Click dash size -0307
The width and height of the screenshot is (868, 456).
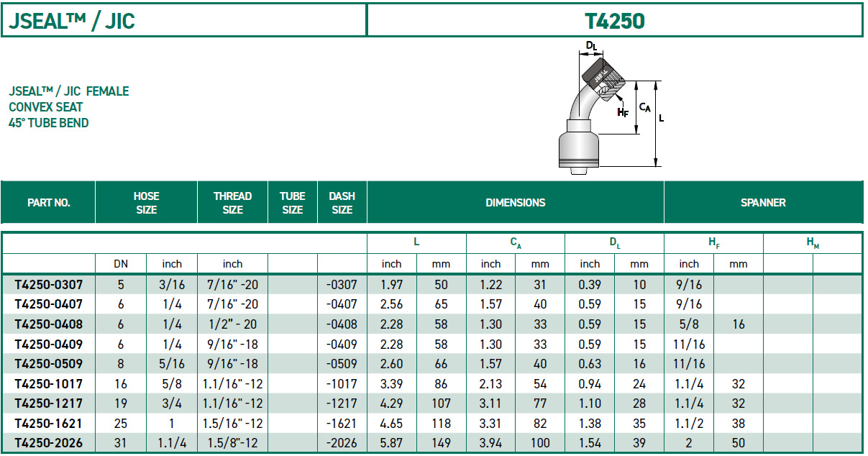point(342,285)
